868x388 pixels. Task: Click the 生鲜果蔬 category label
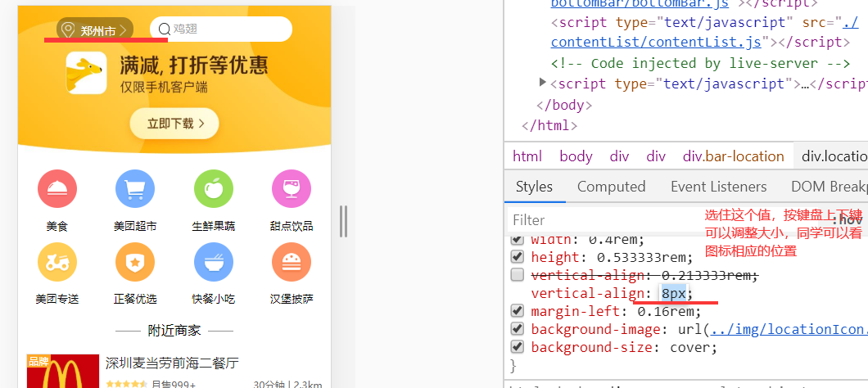[214, 227]
